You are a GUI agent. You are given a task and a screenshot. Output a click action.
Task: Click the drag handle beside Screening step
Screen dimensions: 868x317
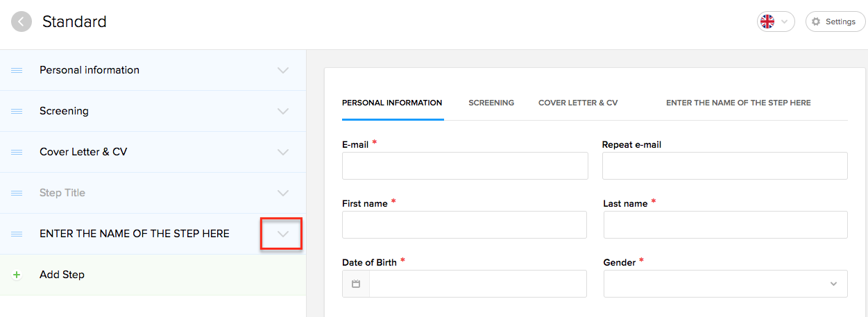click(17, 111)
